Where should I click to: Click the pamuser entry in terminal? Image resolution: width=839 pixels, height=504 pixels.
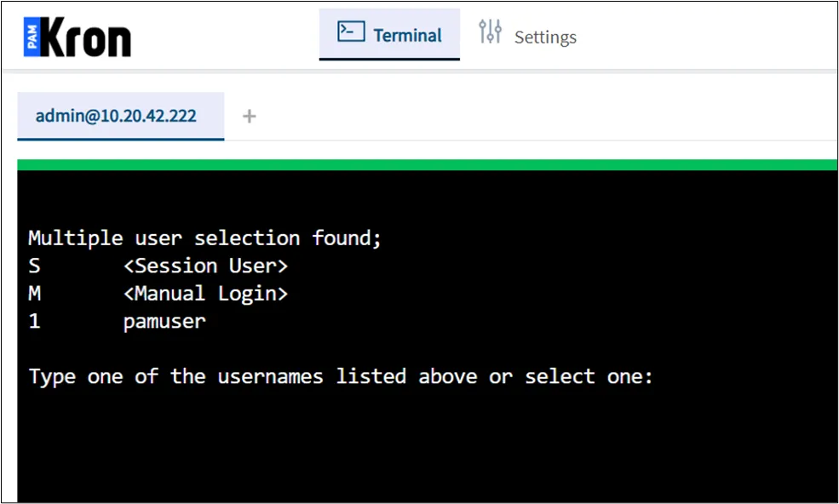[164, 322]
